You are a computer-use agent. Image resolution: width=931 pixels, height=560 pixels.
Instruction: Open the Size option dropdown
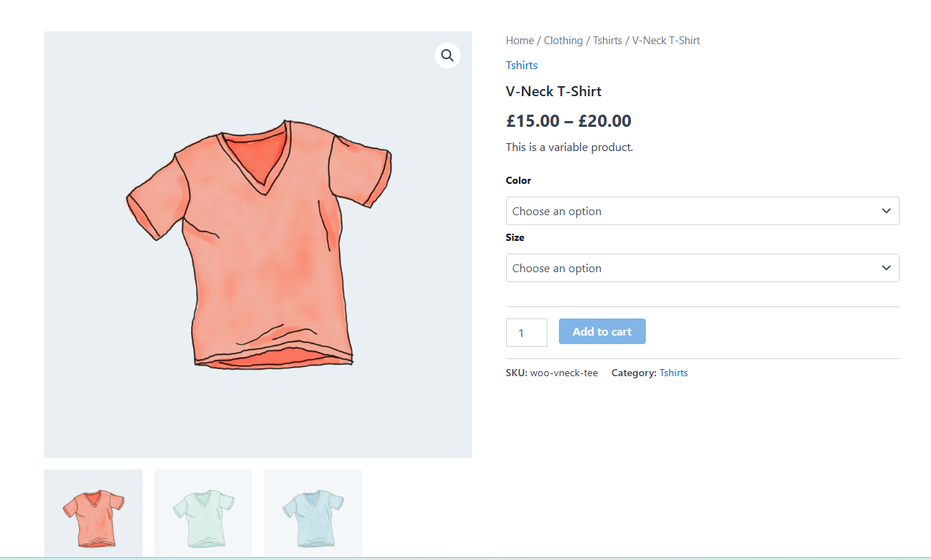tap(702, 268)
